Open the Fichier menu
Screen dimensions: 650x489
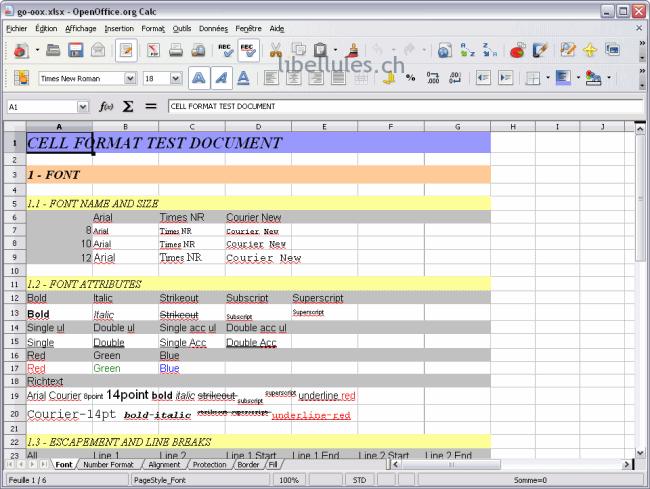17,29
